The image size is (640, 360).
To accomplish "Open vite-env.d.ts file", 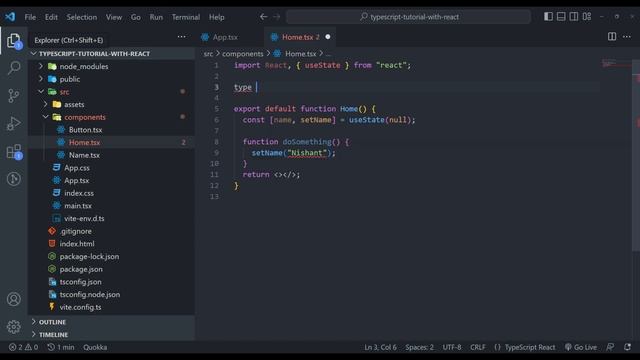I will (x=84, y=218).
